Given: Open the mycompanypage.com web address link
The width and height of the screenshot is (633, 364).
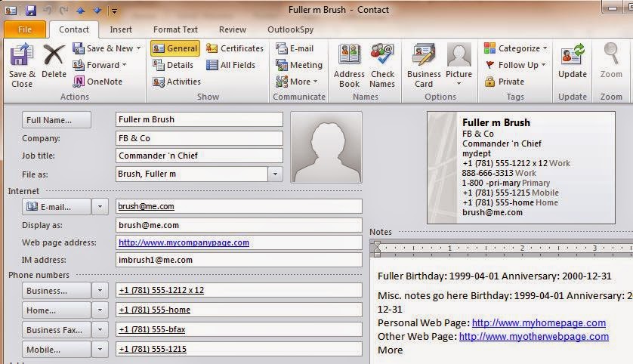Looking at the screenshot, I should (184, 242).
